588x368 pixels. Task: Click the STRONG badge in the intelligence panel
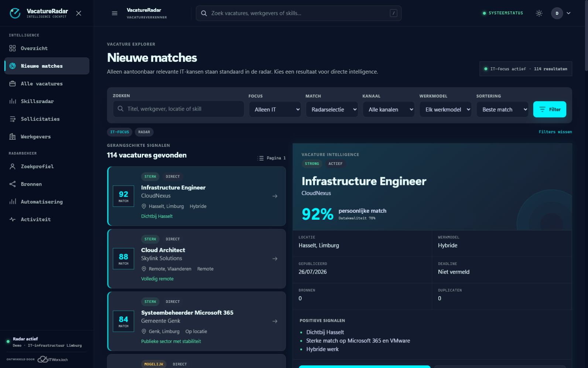click(312, 164)
